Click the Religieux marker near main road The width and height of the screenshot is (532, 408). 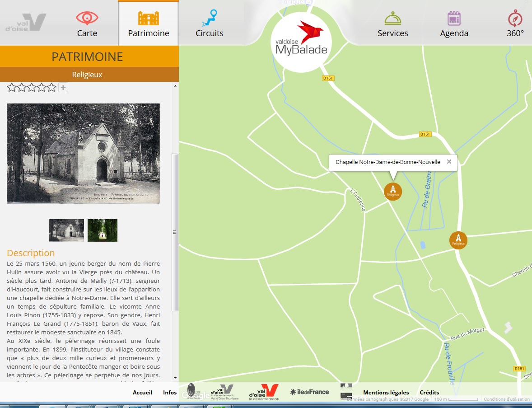click(458, 240)
